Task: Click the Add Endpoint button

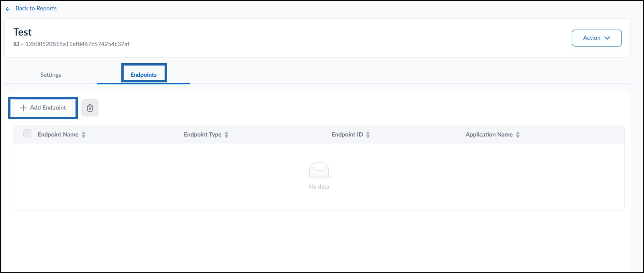Action: point(43,108)
